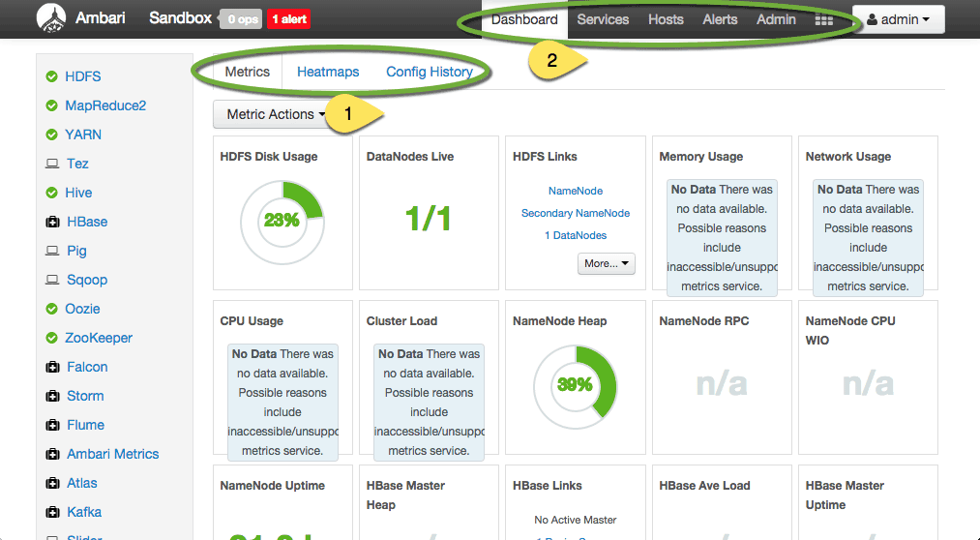This screenshot has height=540, width=980.
Task: Click the HDFS Disk Usage 23% gauge
Action: click(282, 222)
